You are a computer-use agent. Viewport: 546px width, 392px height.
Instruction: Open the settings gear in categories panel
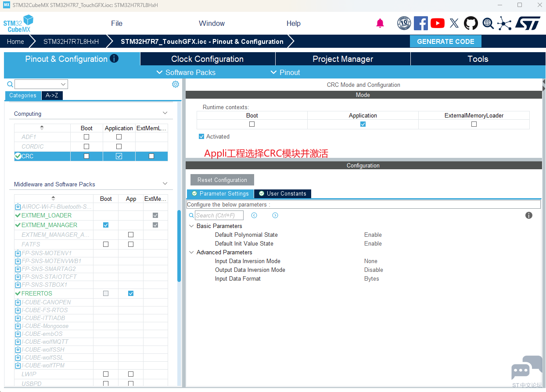tap(176, 84)
